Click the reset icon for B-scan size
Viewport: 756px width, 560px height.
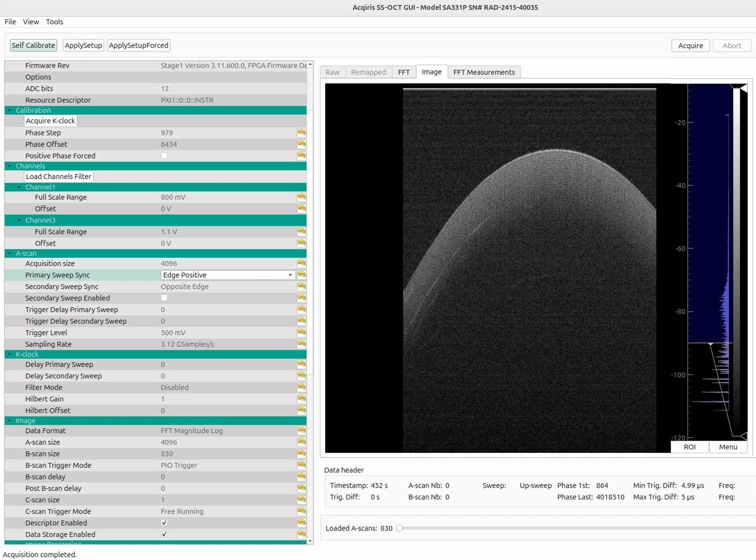[x=301, y=454]
